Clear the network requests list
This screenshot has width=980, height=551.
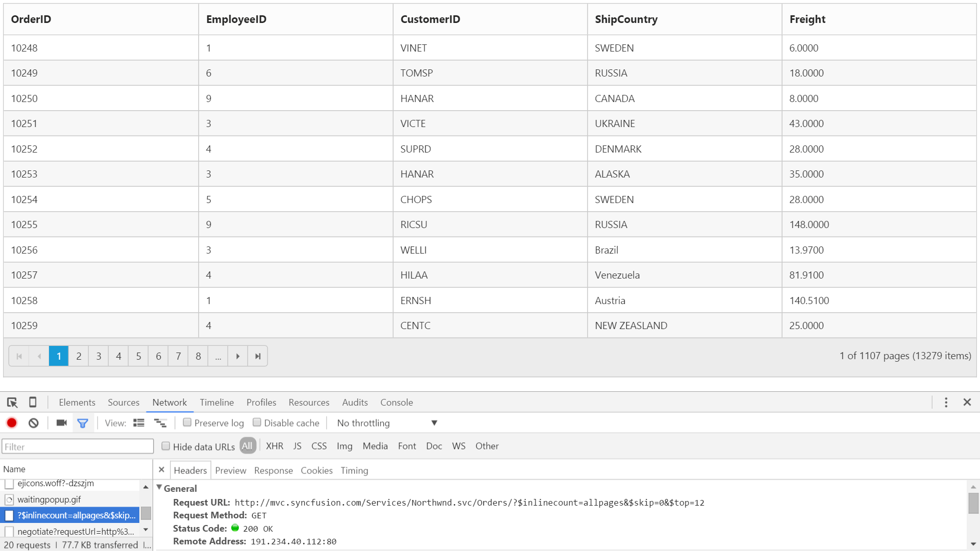(33, 423)
